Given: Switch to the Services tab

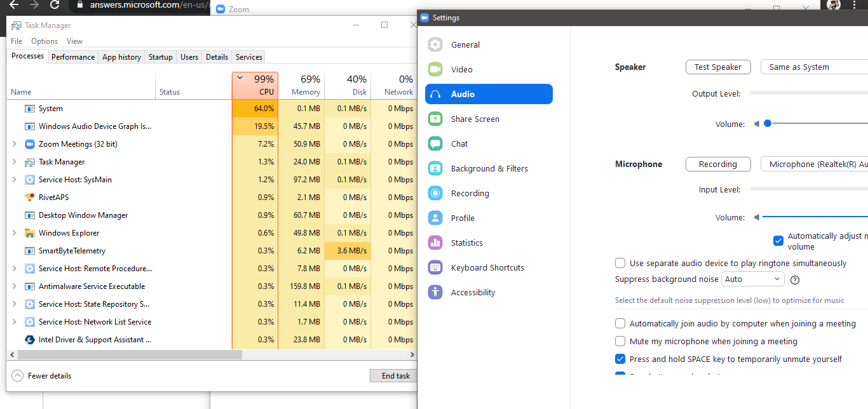Looking at the screenshot, I should click(249, 57).
